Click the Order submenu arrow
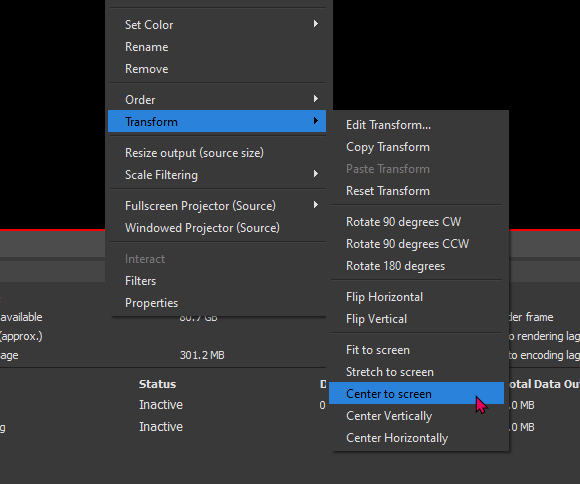Viewport: 580px width, 484px height. click(316, 98)
